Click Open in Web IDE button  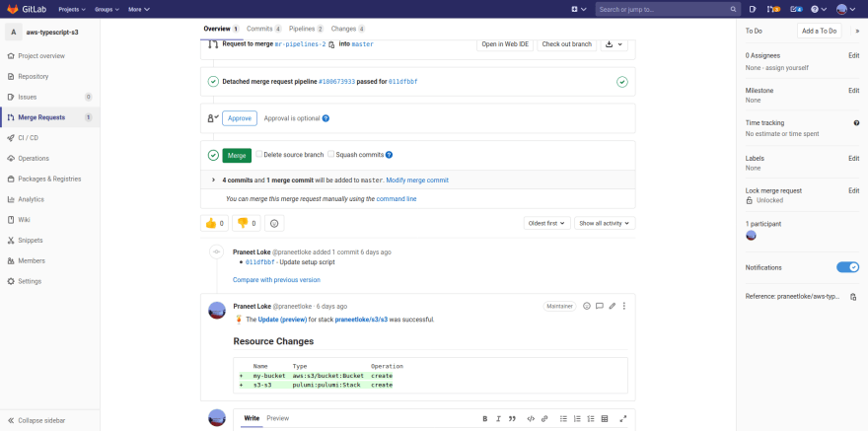tap(505, 44)
